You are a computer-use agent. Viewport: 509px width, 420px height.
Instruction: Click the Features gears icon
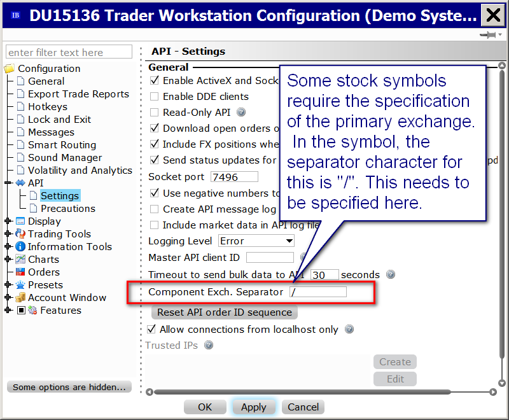tap(32, 311)
